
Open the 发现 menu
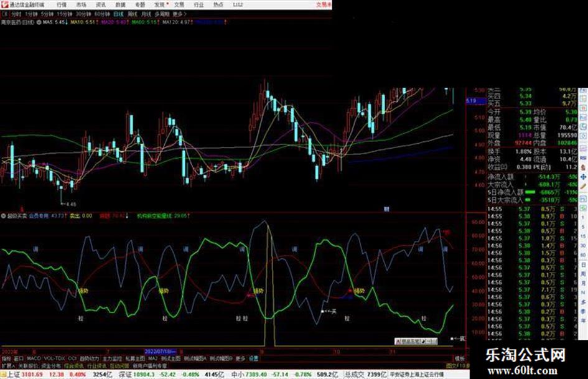(160, 5)
